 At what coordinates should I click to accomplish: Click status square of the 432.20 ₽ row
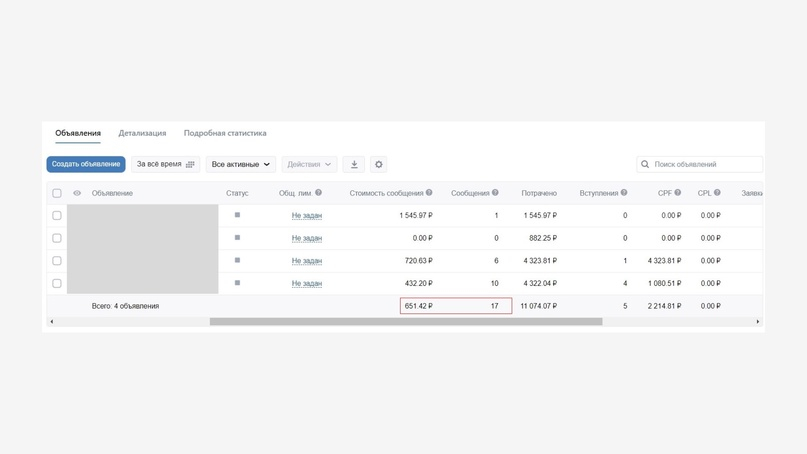click(x=237, y=283)
